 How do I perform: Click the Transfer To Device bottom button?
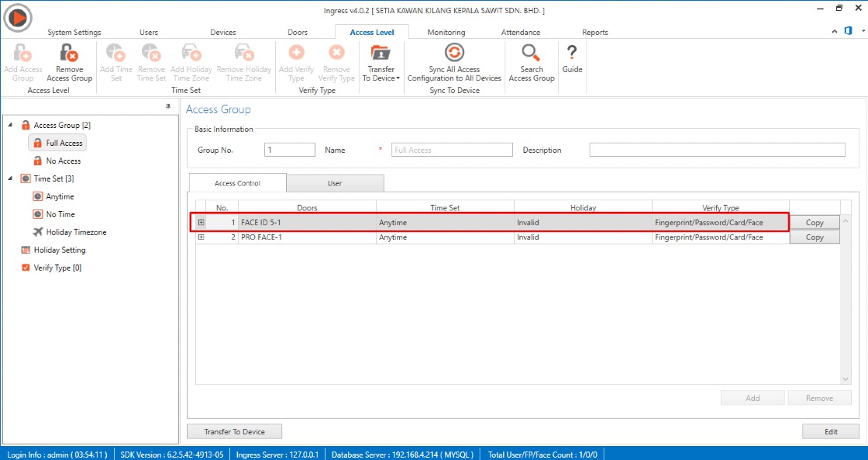click(235, 431)
